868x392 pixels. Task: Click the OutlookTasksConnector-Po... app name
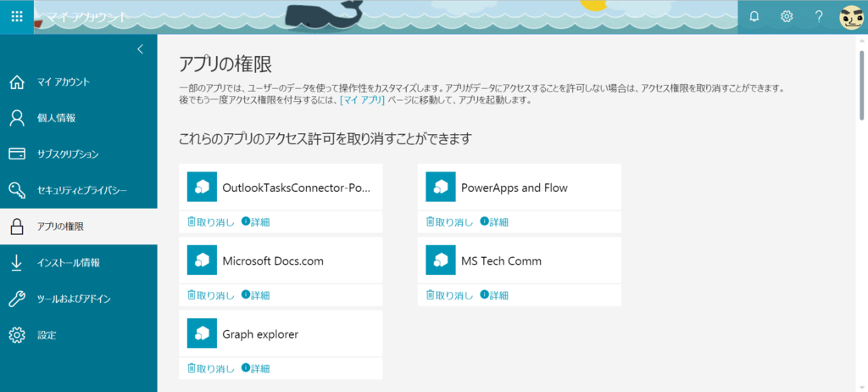tap(296, 188)
